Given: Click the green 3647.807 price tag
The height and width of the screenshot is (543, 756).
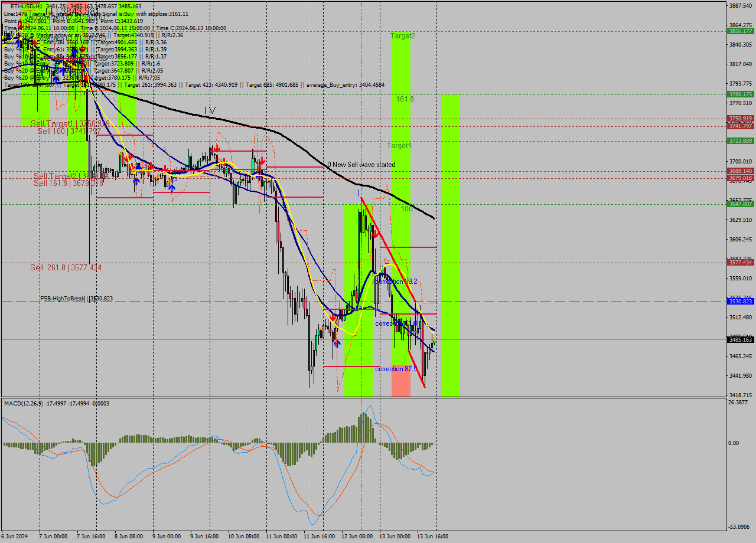Looking at the screenshot, I should [741, 204].
